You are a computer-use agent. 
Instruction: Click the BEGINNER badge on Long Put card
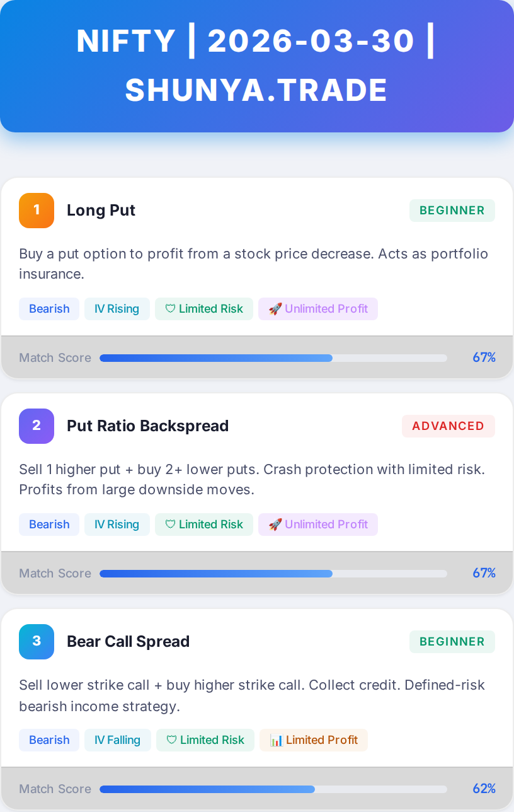[452, 211]
